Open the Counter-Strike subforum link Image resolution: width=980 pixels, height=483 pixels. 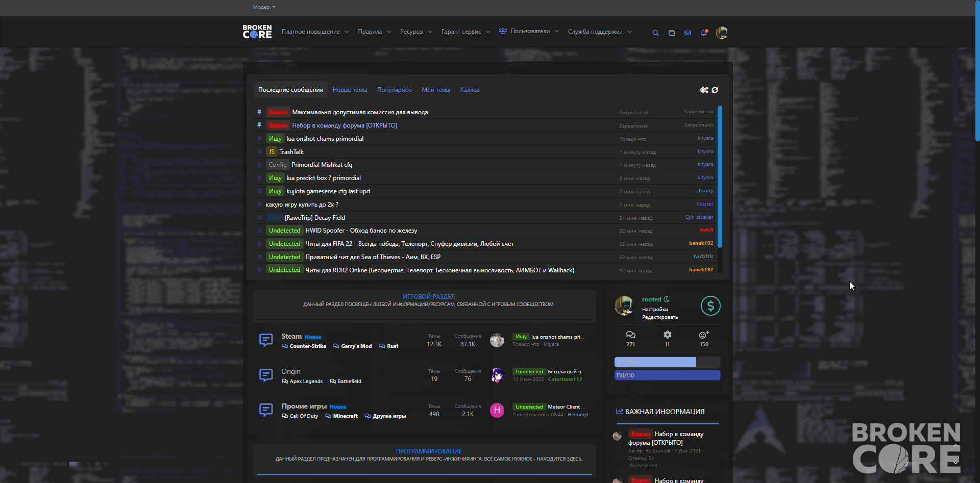(x=308, y=346)
